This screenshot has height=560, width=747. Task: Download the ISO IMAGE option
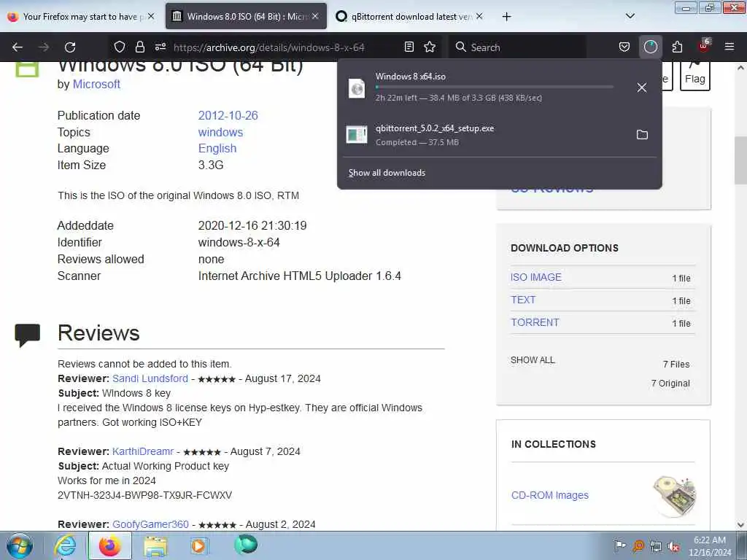[x=536, y=277]
